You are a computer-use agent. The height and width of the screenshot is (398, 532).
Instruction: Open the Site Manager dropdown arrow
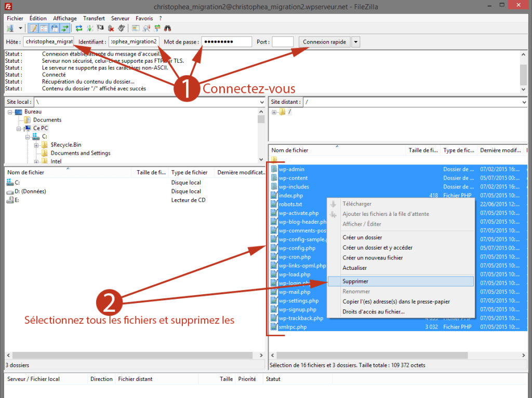[20, 29]
